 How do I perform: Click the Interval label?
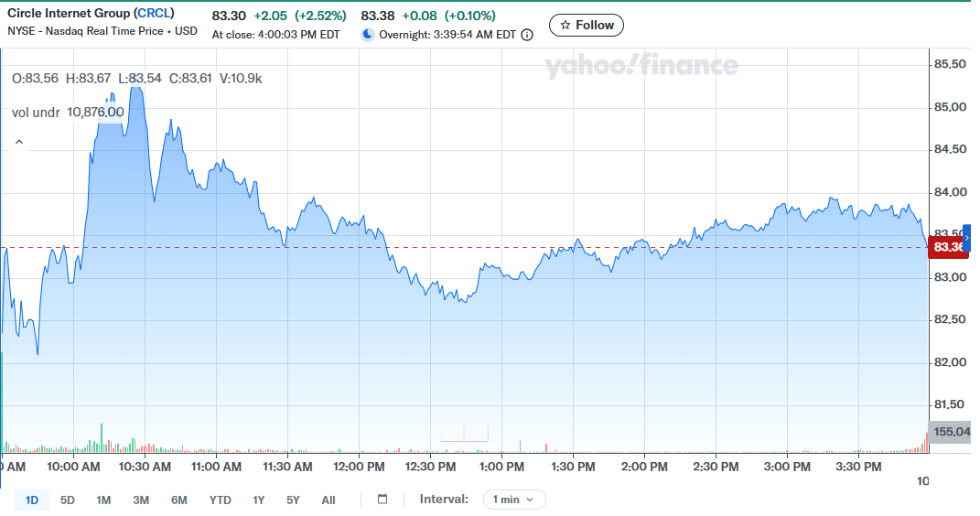[x=444, y=500]
